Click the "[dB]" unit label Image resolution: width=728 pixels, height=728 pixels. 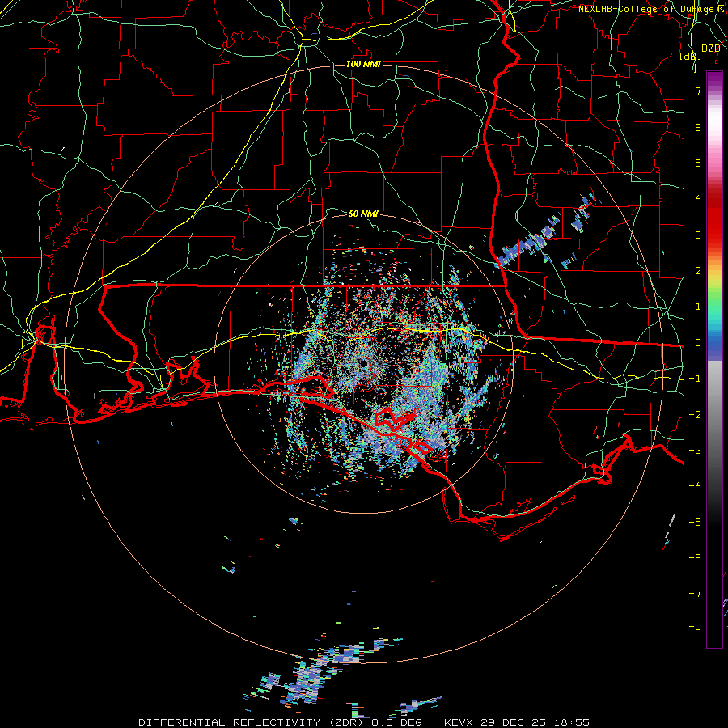[691, 57]
